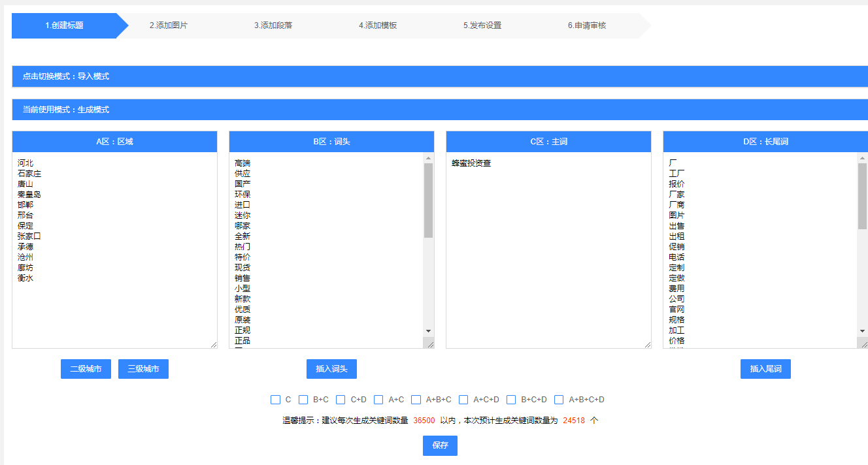Viewport: 868px width, 465px height.
Task: Switch to 导入模式 via blue bar
Action: (x=439, y=76)
